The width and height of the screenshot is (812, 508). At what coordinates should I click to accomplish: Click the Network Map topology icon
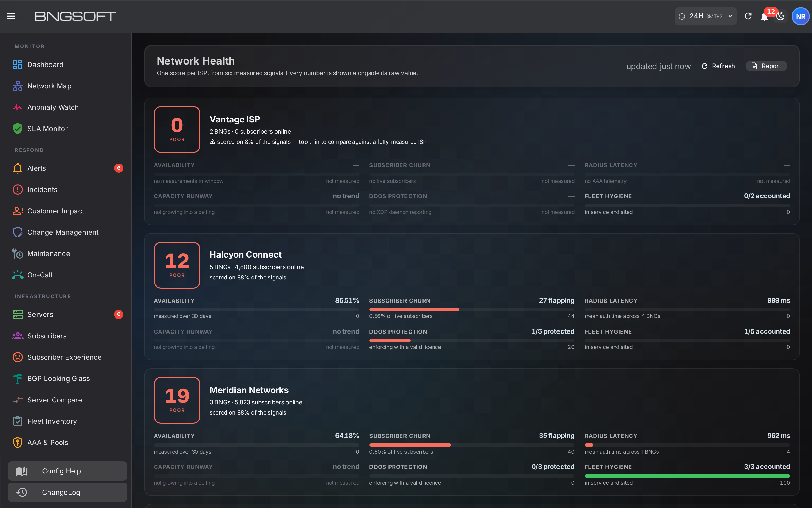click(18, 86)
